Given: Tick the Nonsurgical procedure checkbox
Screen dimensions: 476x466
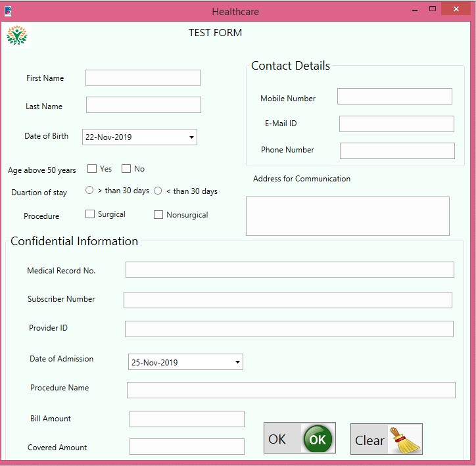Looking at the screenshot, I should [x=158, y=215].
